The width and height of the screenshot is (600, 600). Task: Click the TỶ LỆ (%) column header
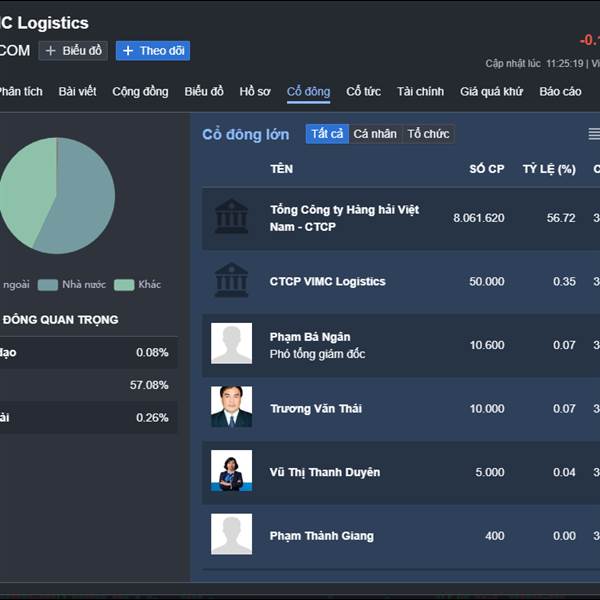[x=549, y=169]
